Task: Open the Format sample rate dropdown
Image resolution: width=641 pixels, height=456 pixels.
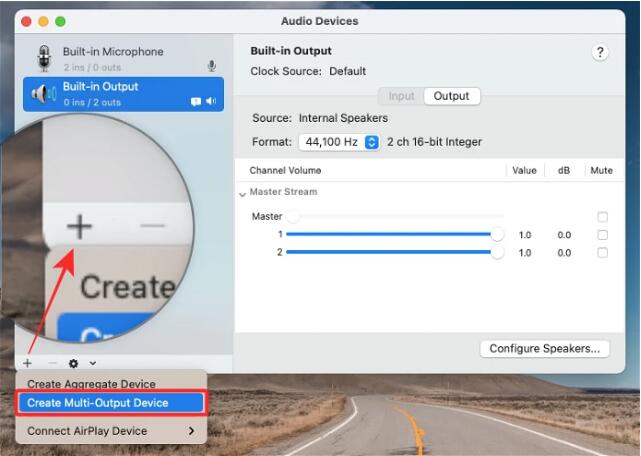Action: 339,142
